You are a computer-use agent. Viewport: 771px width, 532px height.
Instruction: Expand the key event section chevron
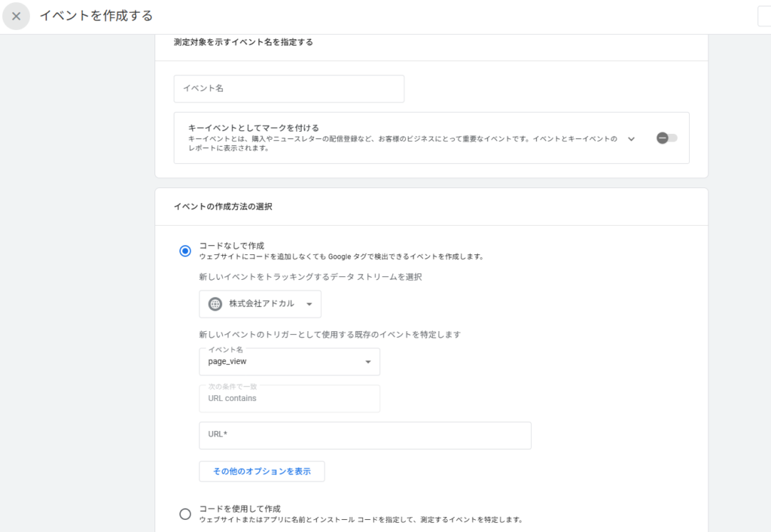(631, 138)
